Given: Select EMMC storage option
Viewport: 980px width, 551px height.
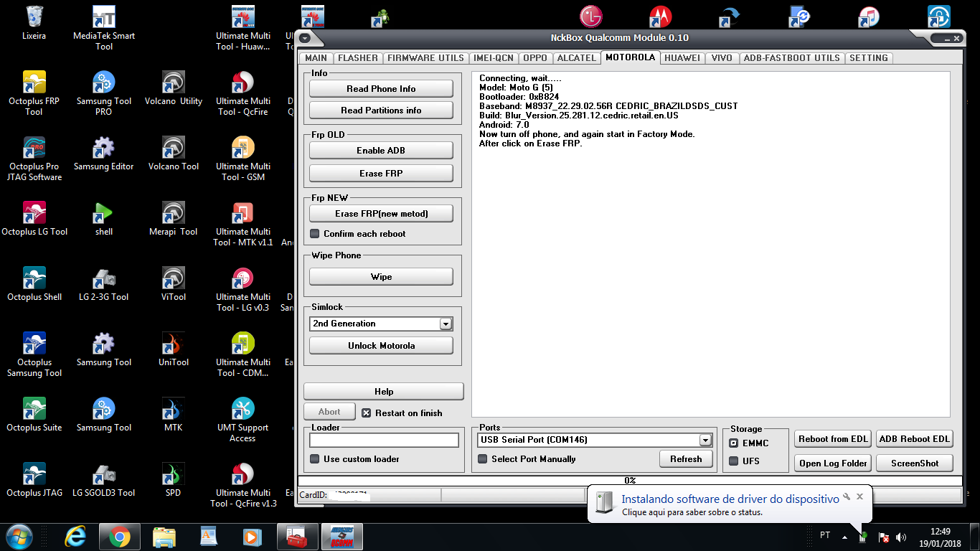Looking at the screenshot, I should pos(733,443).
